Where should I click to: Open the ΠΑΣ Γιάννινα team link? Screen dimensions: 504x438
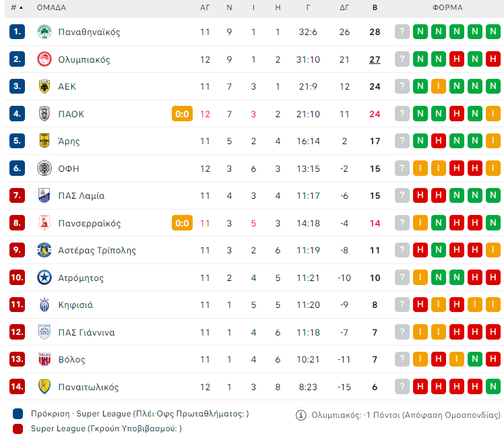click(x=86, y=332)
